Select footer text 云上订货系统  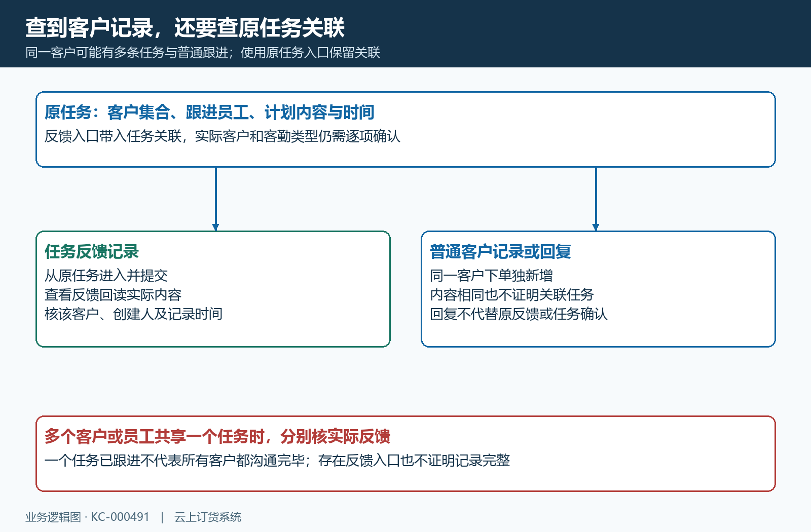208,517
